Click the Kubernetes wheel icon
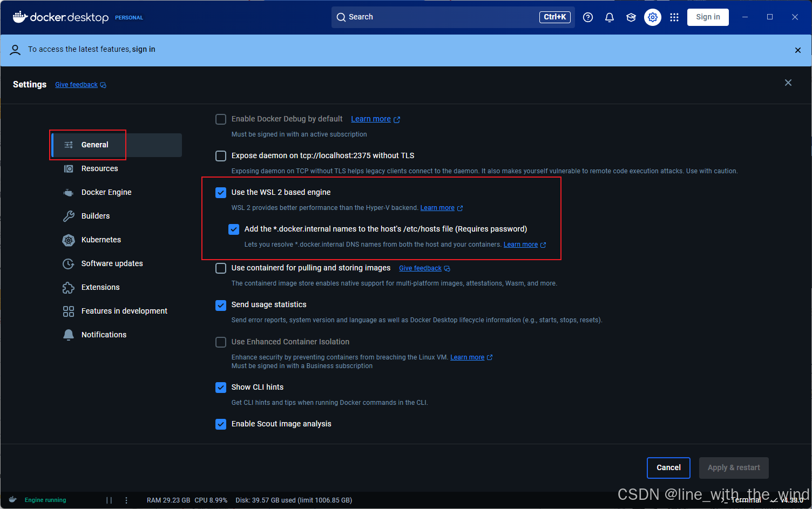The width and height of the screenshot is (812, 509). click(x=69, y=240)
